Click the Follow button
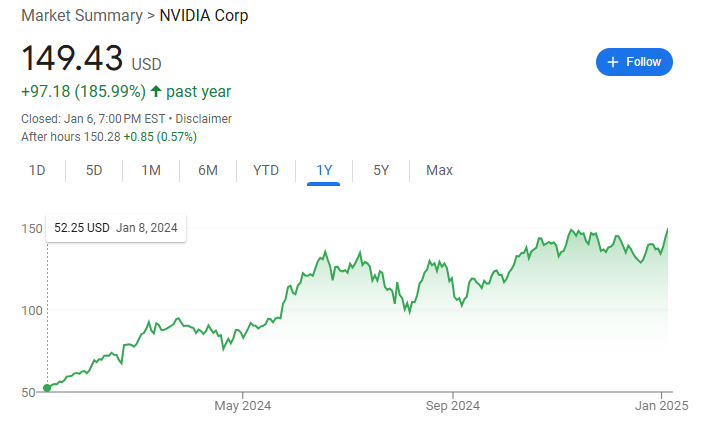715x426 pixels. tap(634, 62)
